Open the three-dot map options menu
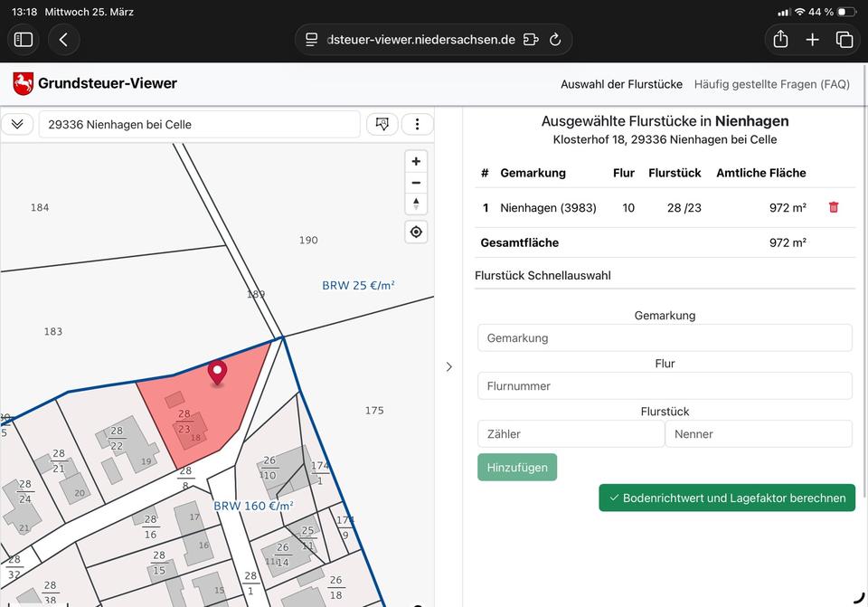Viewport: 868px width, 607px height. pyautogui.click(x=417, y=125)
